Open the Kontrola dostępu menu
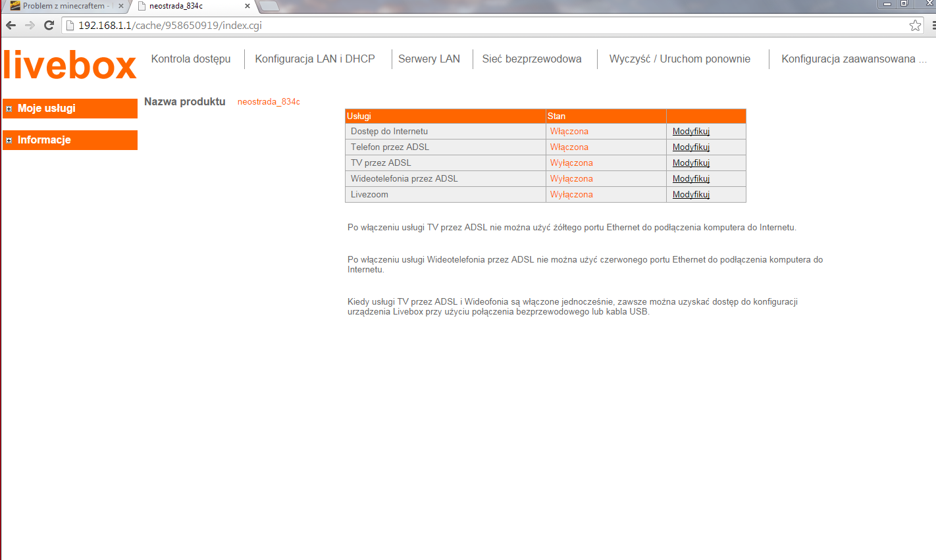This screenshot has width=936, height=560. tap(191, 59)
